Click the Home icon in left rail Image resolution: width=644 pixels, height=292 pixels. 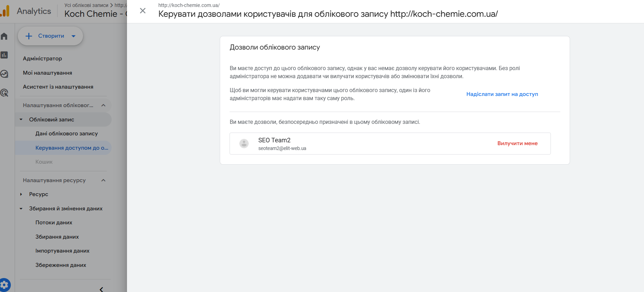4,36
